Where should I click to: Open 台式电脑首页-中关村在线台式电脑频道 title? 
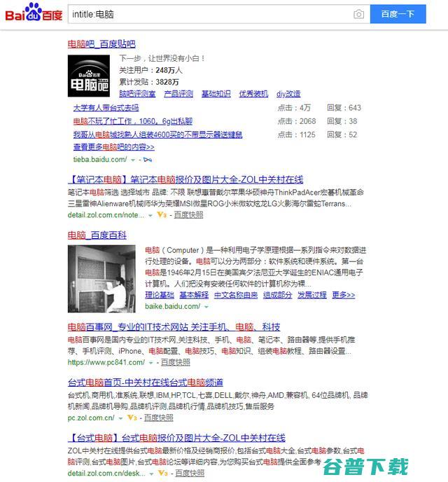coord(145,383)
